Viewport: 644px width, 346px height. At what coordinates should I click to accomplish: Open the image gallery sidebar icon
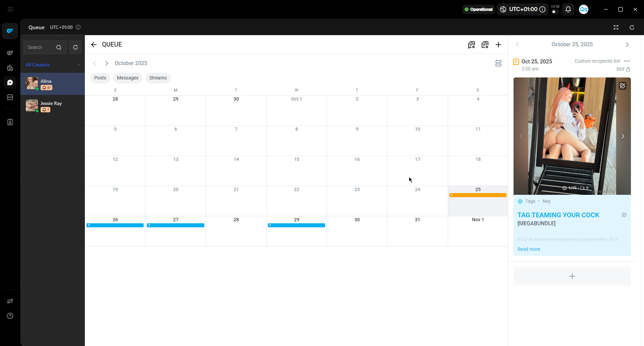[10, 97]
